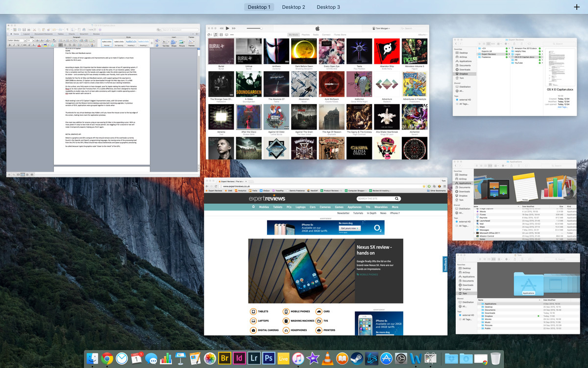Open the Tom Morgan account dropdown
The height and width of the screenshot is (368, 588).
(385, 28)
